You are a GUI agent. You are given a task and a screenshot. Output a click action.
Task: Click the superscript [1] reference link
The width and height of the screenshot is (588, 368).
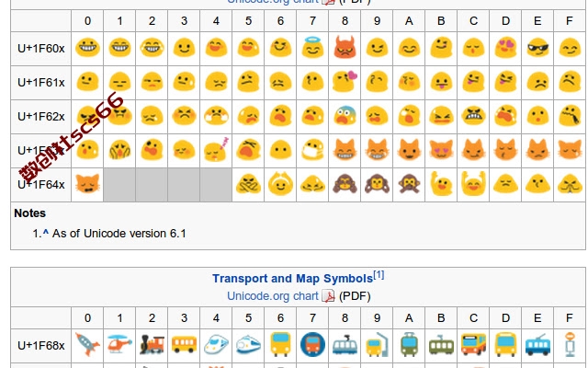tap(379, 275)
